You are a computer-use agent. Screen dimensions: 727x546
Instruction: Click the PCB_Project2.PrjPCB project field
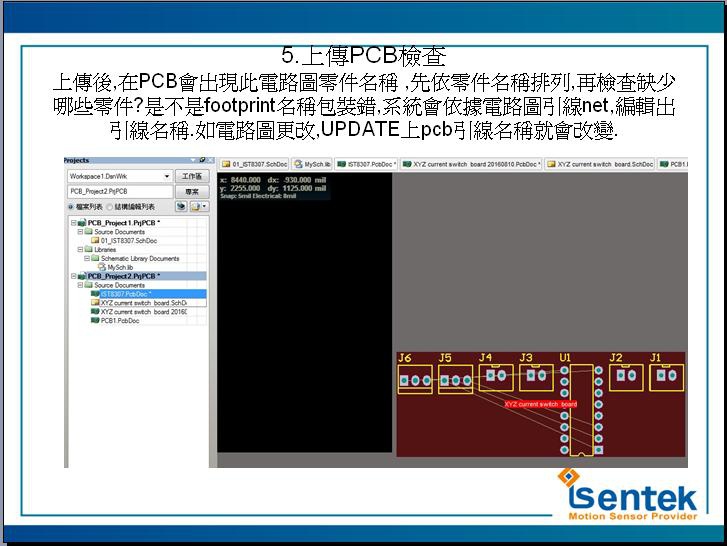(120, 191)
